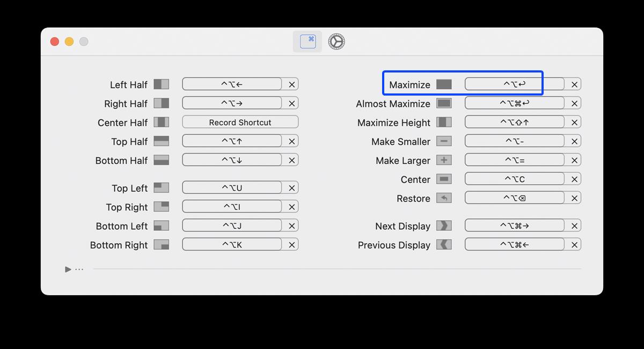Click the Right Half layout icon

coord(162,103)
